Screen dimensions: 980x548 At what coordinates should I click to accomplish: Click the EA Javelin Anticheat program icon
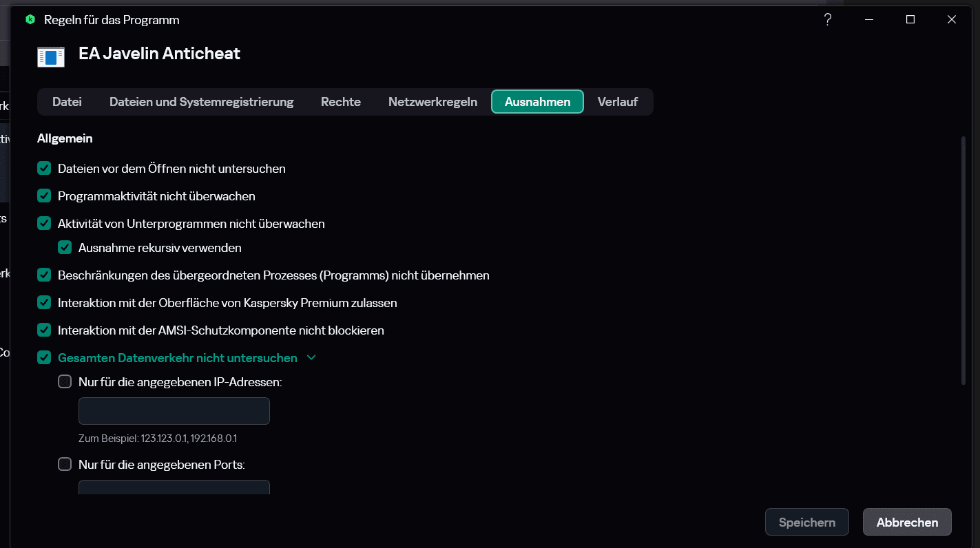coord(51,56)
